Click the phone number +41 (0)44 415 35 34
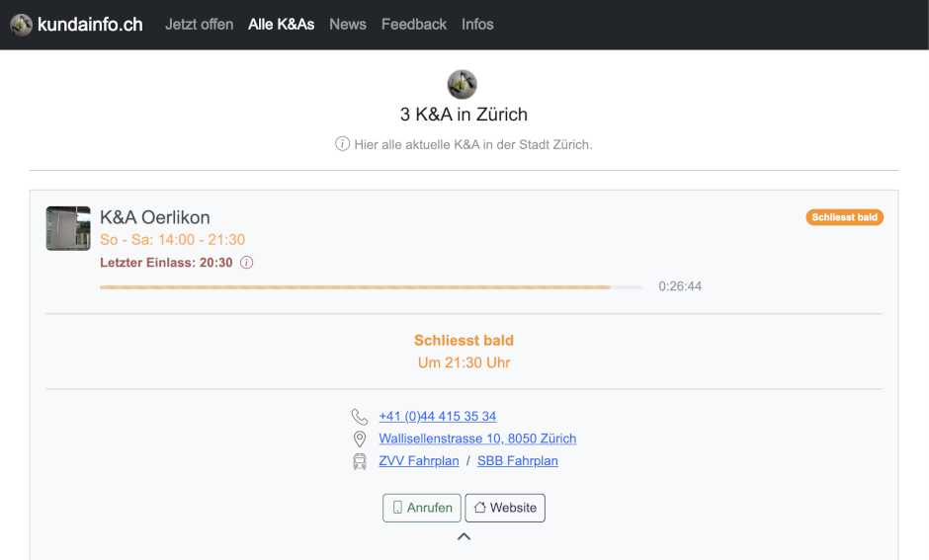The image size is (929, 560). pos(437,417)
